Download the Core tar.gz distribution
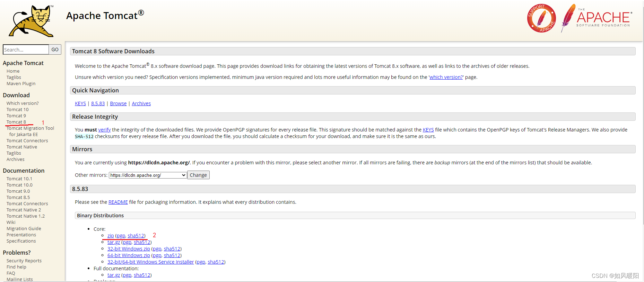This screenshot has height=282, width=644. point(114,242)
